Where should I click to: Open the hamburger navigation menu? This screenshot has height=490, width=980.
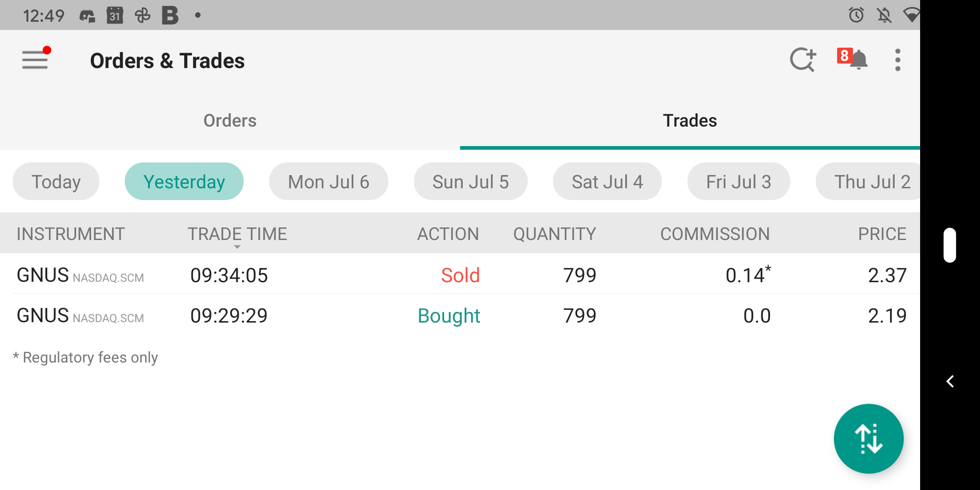(35, 60)
